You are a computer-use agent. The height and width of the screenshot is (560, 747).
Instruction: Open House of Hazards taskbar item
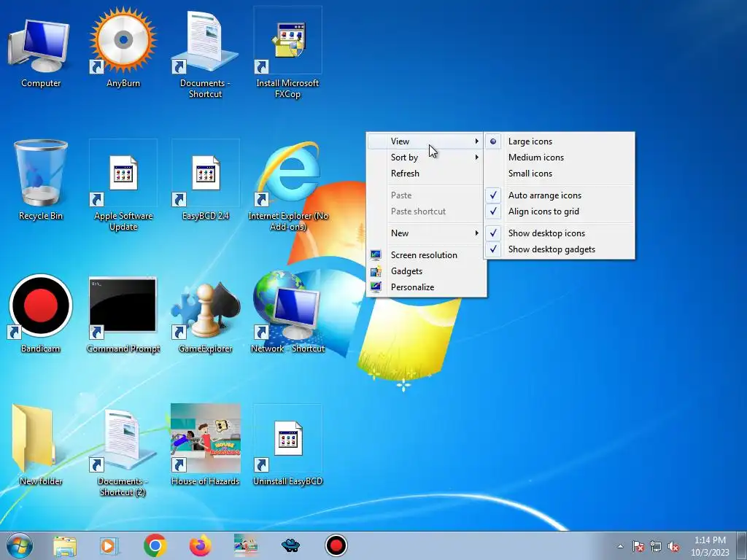point(245,545)
